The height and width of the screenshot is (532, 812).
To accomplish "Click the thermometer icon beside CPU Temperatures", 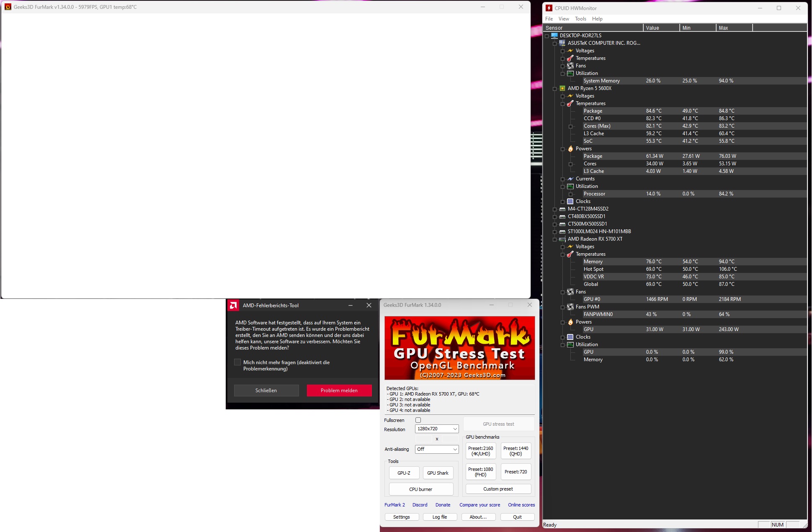I will pos(570,103).
